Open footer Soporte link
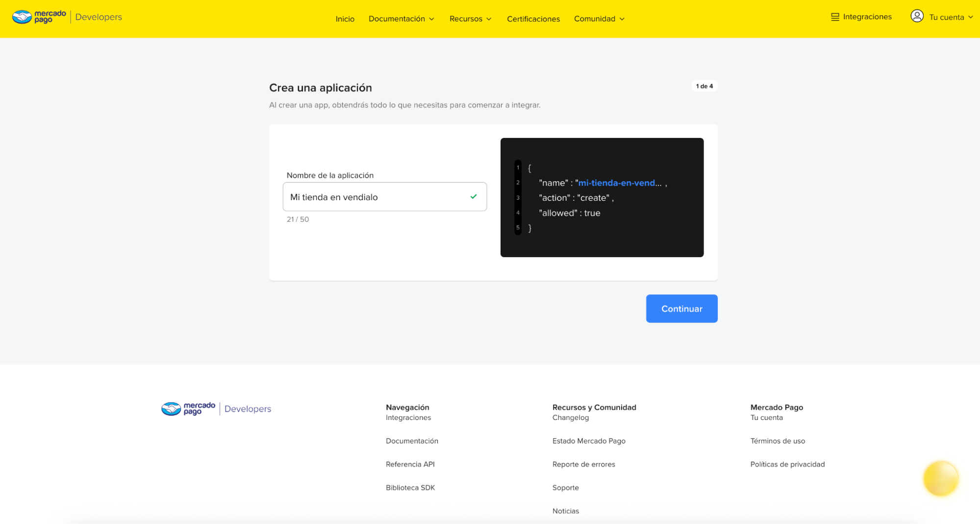 [565, 488]
